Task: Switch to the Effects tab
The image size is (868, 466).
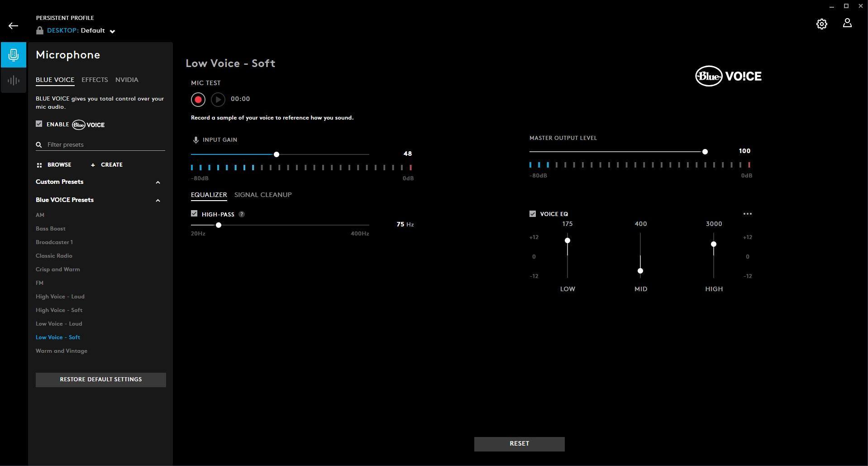Action: (x=95, y=80)
